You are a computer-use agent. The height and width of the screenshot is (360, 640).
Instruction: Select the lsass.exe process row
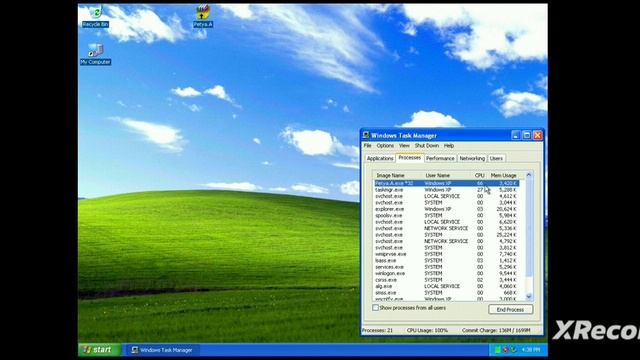[x=447, y=260]
